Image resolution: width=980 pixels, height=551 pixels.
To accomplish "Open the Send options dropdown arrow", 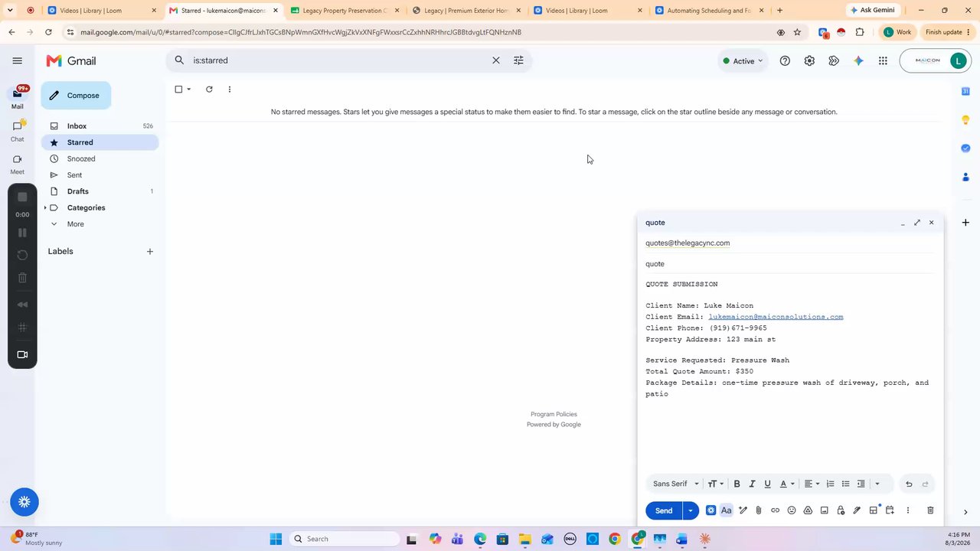I will coord(691,510).
